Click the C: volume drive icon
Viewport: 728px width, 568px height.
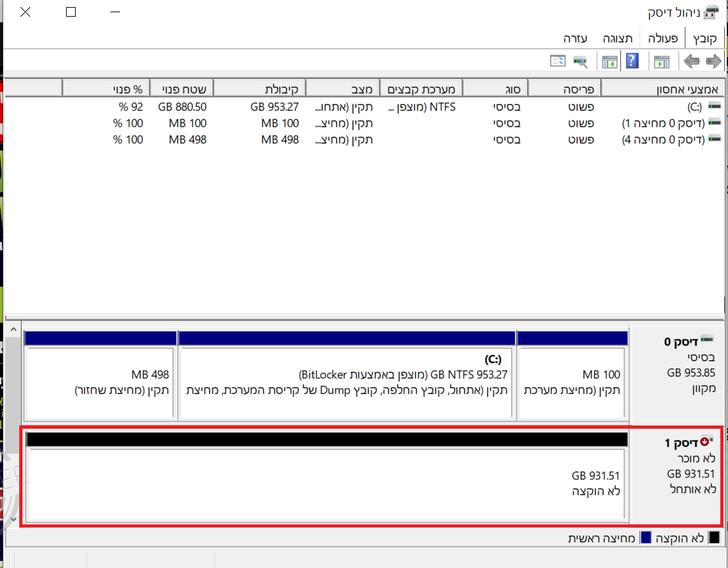[715, 107]
